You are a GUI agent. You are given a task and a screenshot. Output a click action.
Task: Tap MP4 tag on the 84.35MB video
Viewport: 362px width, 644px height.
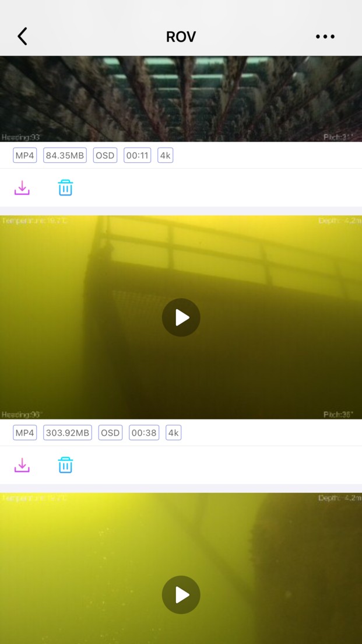coord(25,155)
